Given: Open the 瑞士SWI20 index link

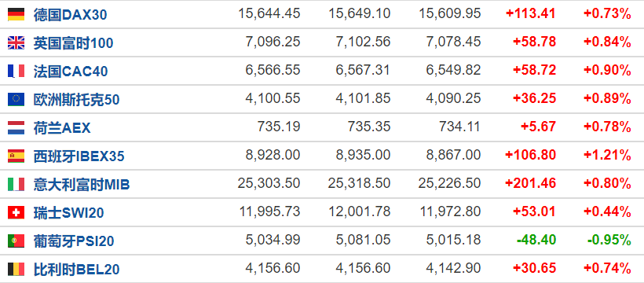Looking at the screenshot, I should point(68,213).
